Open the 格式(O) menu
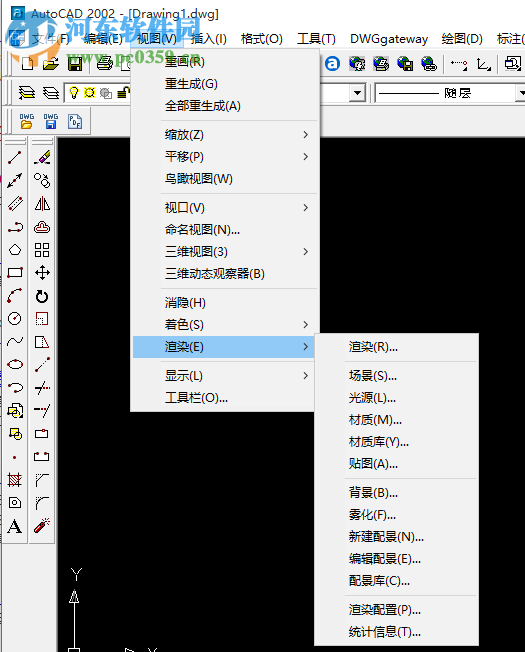Image resolution: width=525 pixels, height=652 pixels. coord(262,39)
